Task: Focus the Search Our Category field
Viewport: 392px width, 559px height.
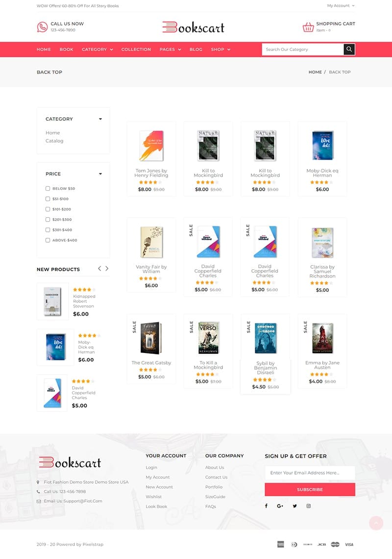Action: (x=303, y=49)
